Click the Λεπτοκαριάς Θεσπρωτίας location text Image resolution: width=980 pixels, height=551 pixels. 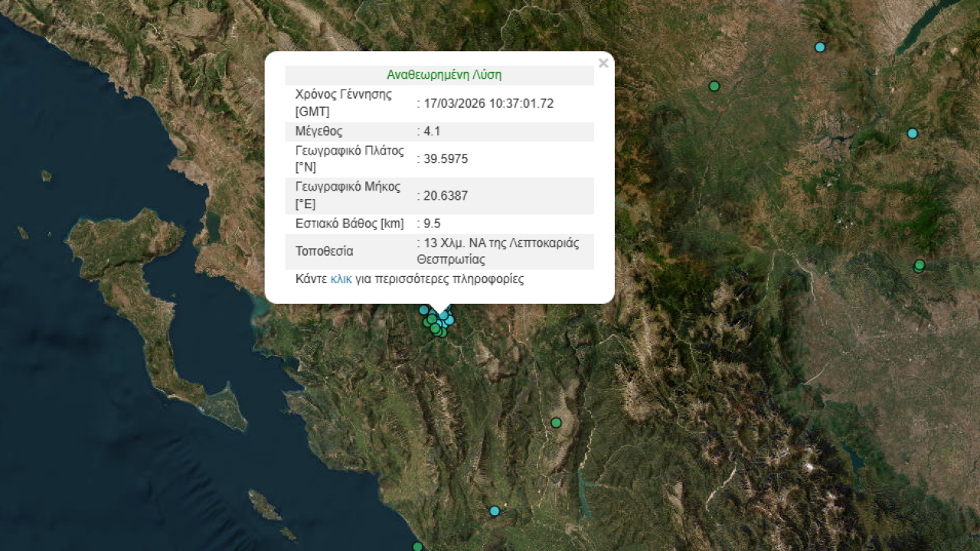click(498, 252)
